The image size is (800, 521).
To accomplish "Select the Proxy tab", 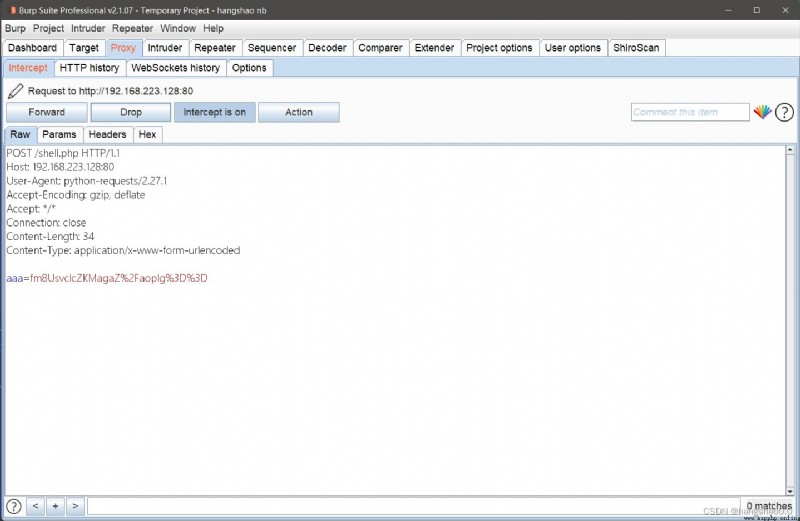I will tap(123, 48).
